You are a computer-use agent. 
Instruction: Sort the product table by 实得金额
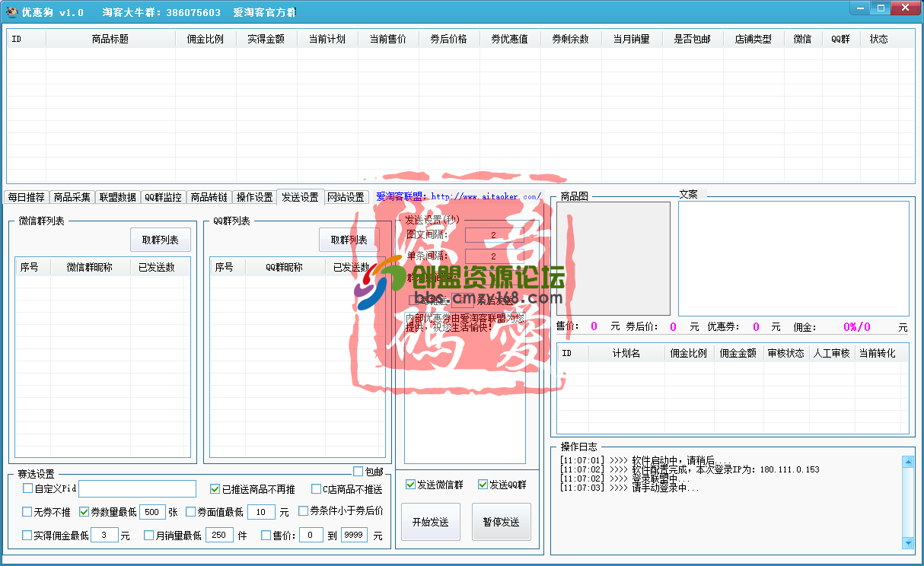click(x=266, y=39)
